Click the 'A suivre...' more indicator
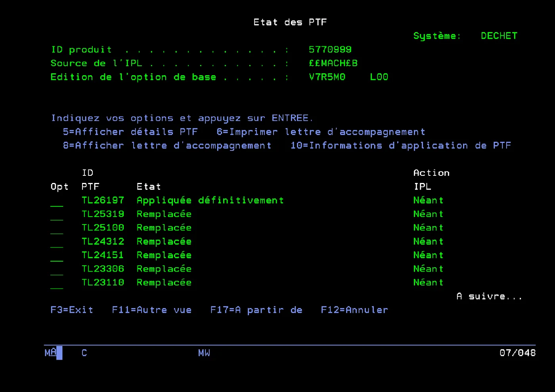The image size is (555, 392). tap(490, 297)
